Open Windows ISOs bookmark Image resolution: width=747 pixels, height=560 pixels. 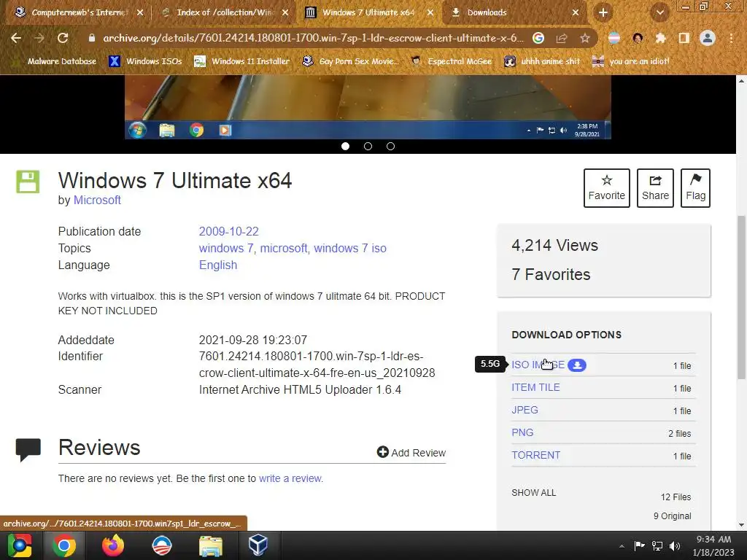pos(145,61)
